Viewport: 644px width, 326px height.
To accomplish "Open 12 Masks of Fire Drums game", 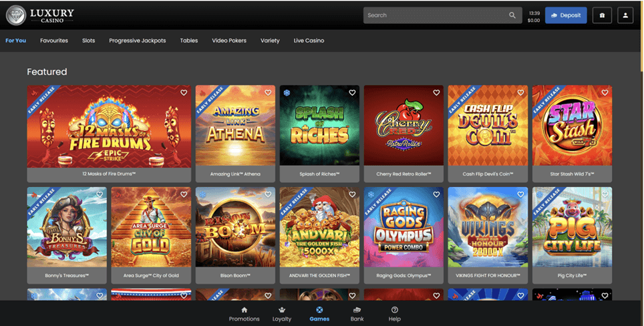I will [x=109, y=126].
